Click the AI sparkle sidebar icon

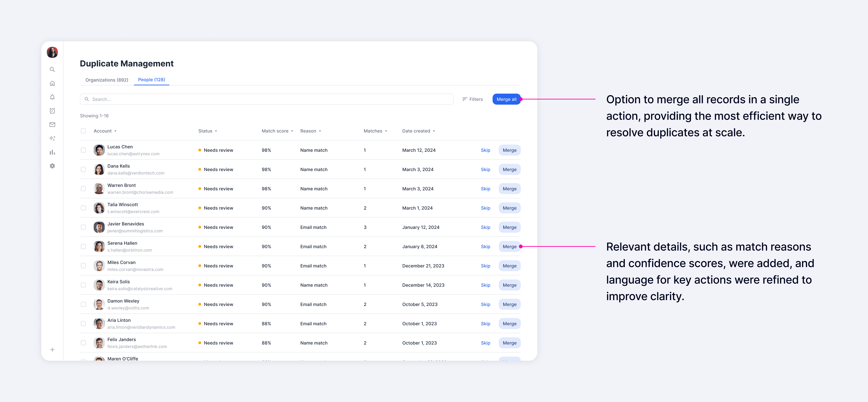pyautogui.click(x=52, y=138)
